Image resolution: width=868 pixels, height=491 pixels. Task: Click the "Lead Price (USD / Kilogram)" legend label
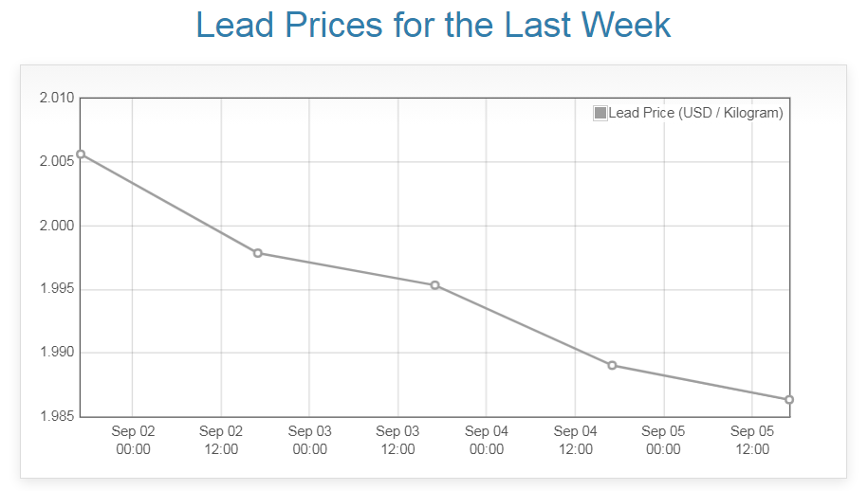pyautogui.click(x=695, y=114)
